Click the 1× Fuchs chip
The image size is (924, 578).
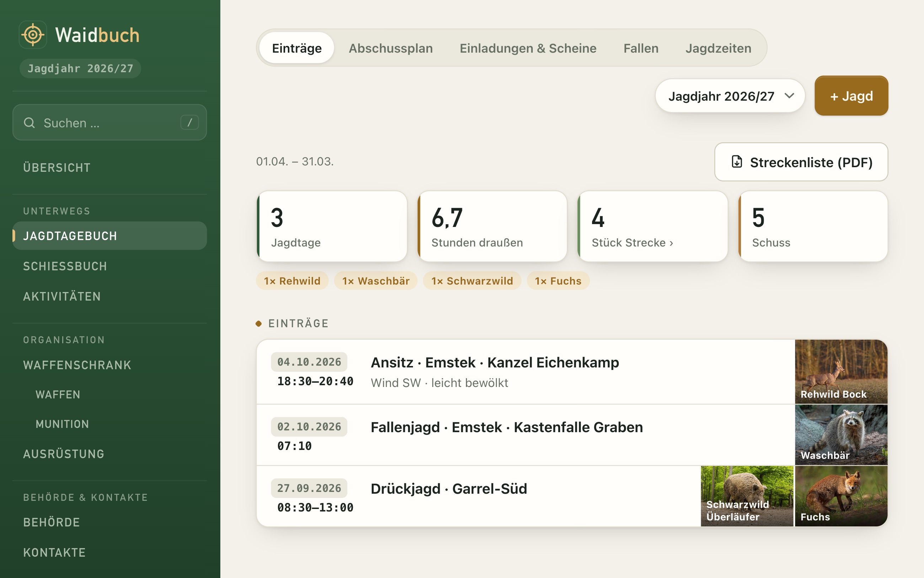[558, 281]
